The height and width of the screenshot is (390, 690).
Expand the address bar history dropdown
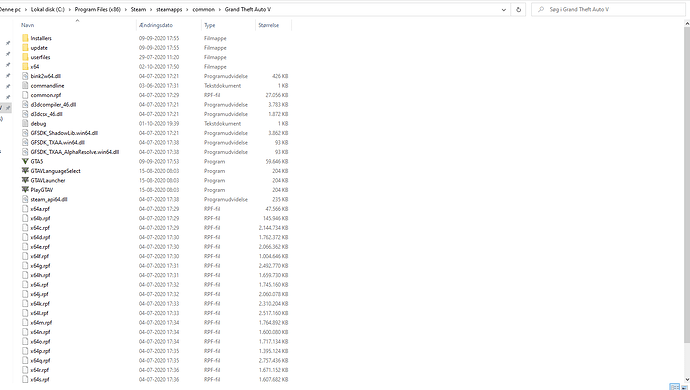click(x=504, y=9)
